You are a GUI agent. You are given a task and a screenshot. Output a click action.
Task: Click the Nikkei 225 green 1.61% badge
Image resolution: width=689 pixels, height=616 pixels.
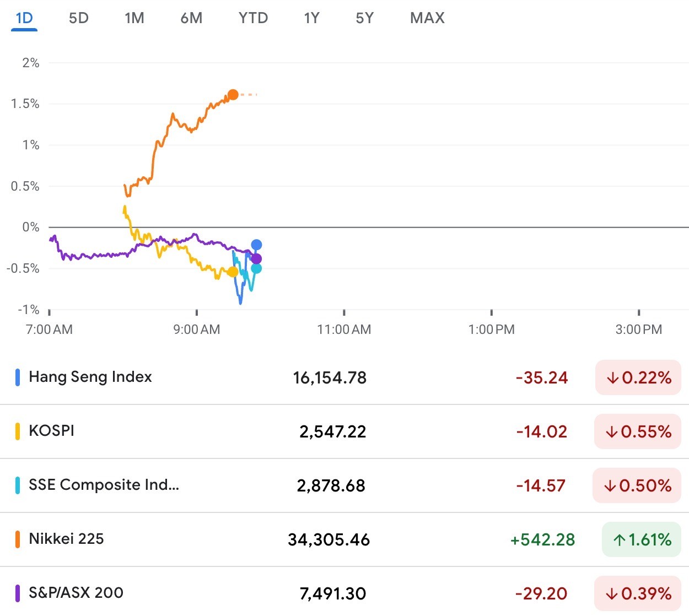pos(642,539)
